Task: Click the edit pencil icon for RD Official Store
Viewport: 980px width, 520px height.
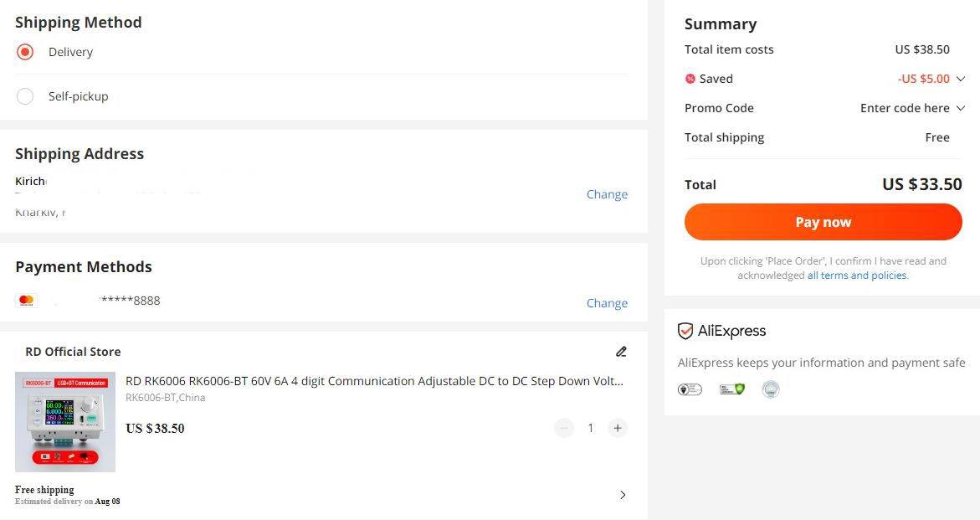Action: [621, 352]
